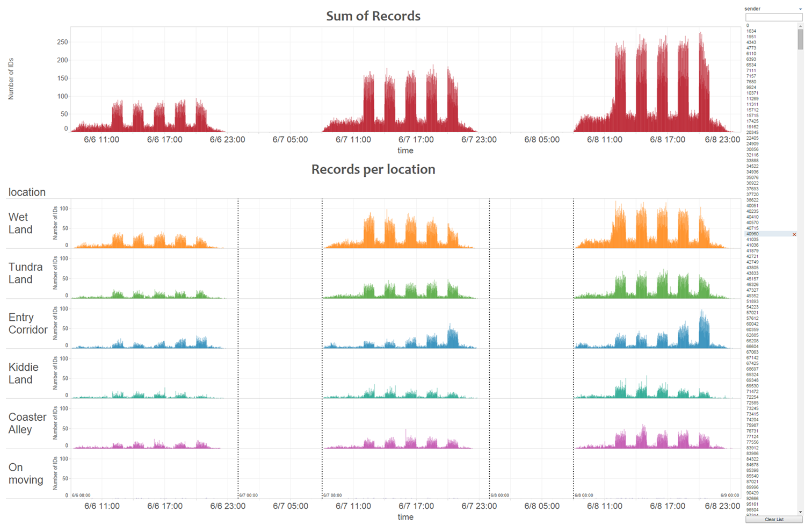This screenshot has height=525, width=812.
Task: Open the sender filter dropdown arrow
Action: click(800, 9)
